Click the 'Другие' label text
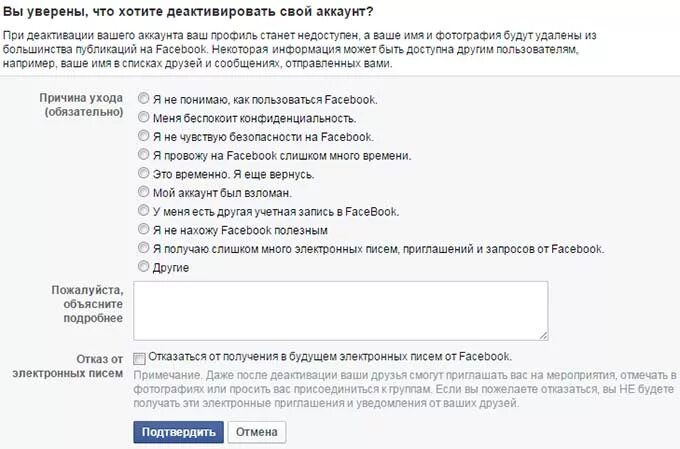 [171, 268]
